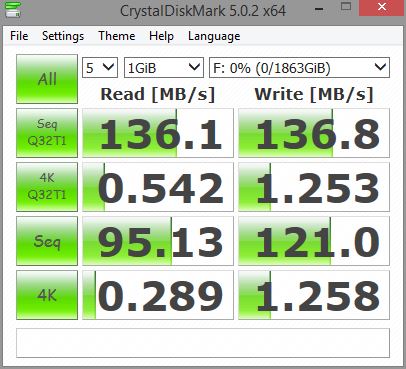Run the plain Seq benchmark
406x369 pixels.
(x=47, y=241)
